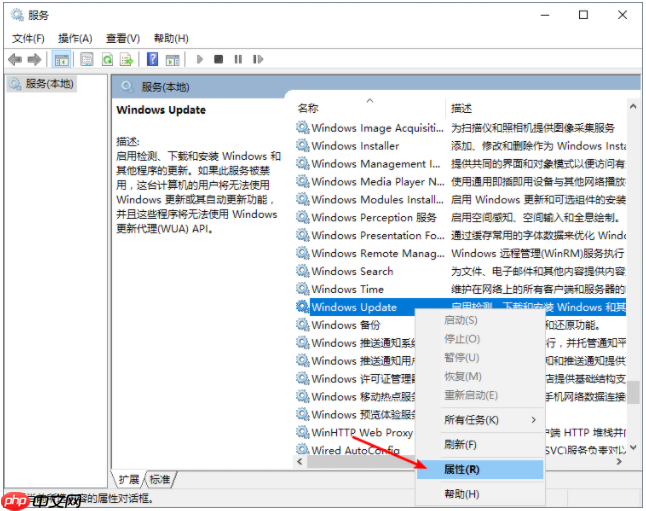The height and width of the screenshot is (511, 646).
Task: Sort by the 名称 column header
Action: [370, 108]
